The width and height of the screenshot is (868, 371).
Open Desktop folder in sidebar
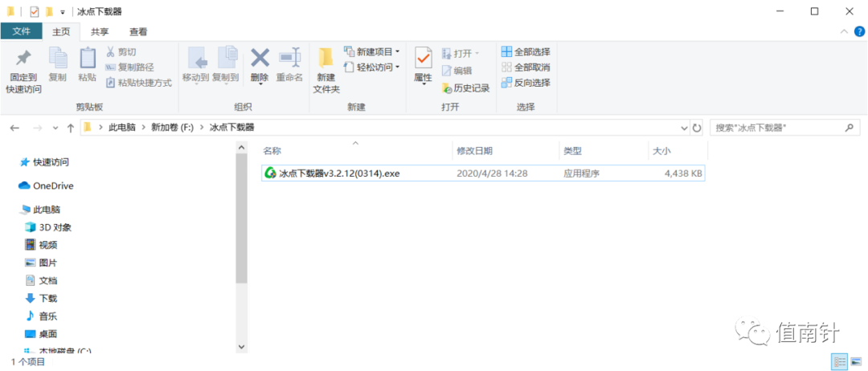tap(42, 334)
